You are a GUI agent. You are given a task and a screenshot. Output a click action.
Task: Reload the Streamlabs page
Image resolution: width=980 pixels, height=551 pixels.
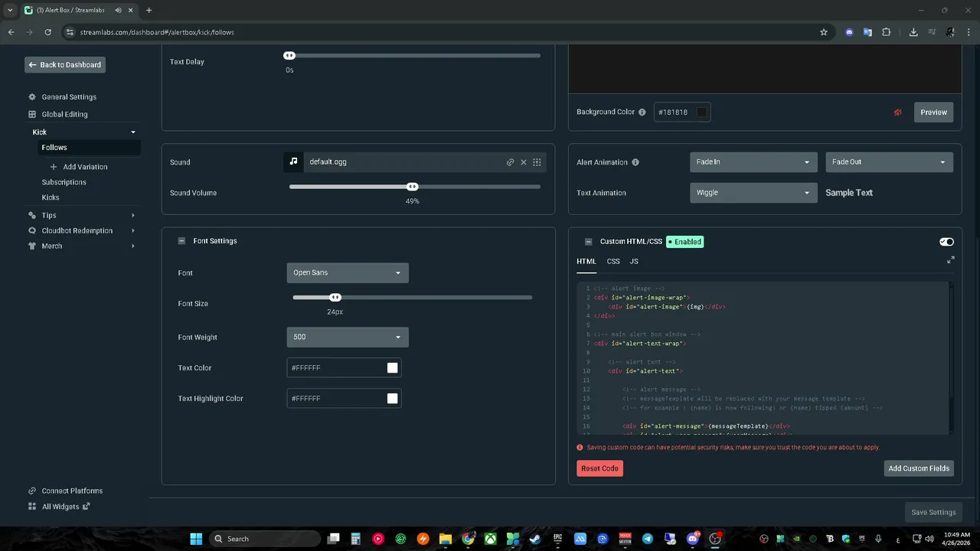[48, 32]
